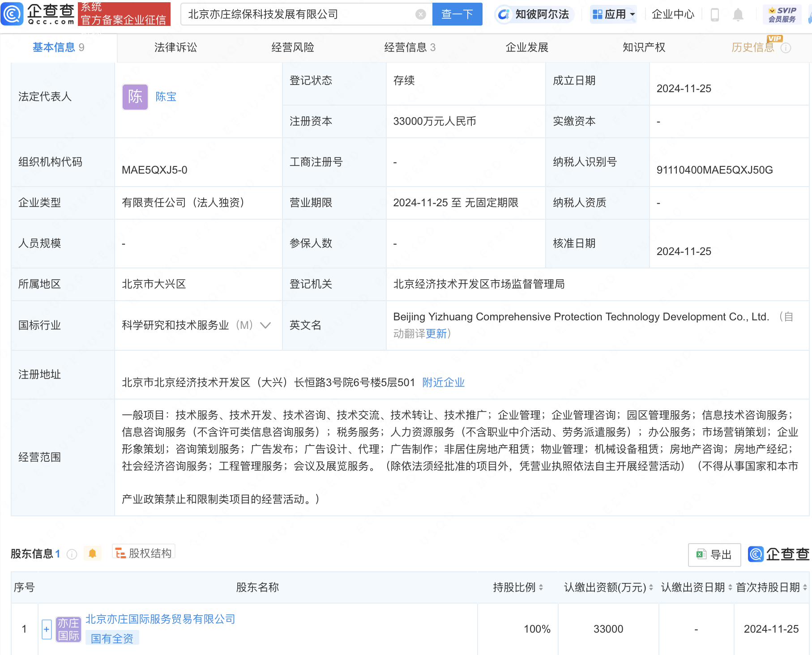
Task: Open shareholder 北京亦庄国际服务贸易有限公司 link
Action: (160, 619)
